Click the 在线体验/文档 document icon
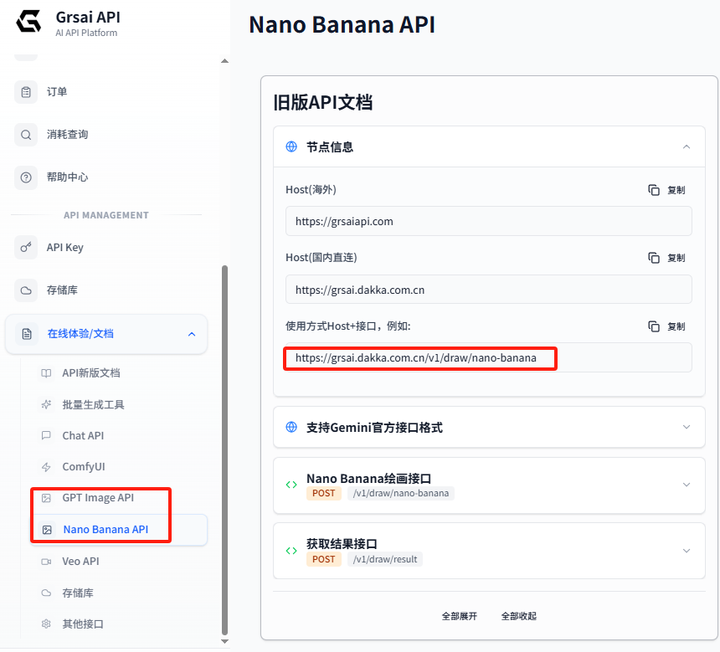Viewport: 720px width, 652px height. coord(27,334)
